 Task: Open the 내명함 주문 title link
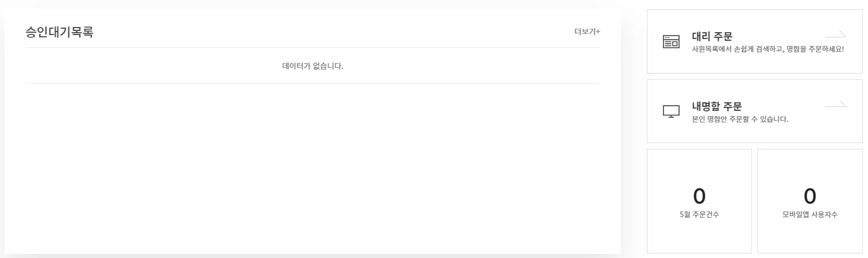point(717,106)
